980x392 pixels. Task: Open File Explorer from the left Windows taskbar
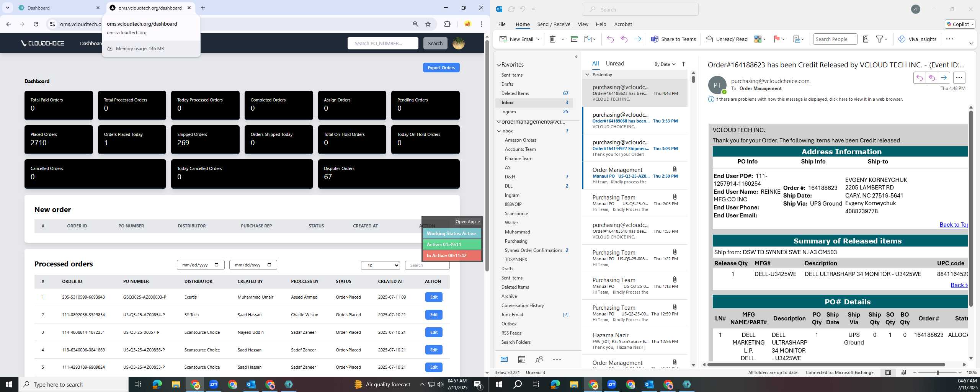tap(176, 384)
